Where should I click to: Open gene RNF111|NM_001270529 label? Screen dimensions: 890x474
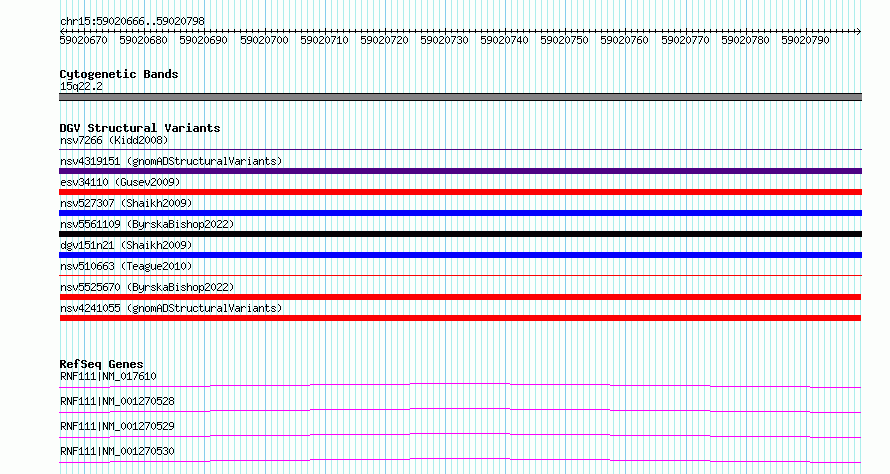pyautogui.click(x=117, y=426)
